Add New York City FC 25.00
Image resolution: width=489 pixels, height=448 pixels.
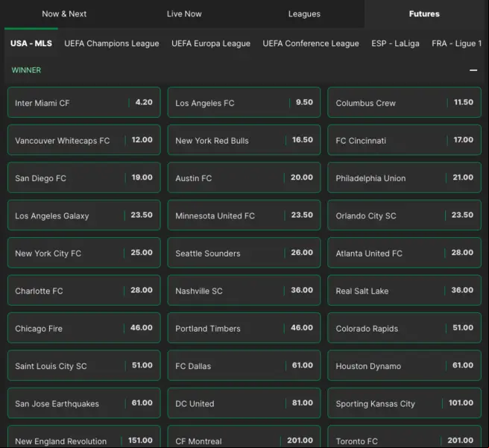coord(84,253)
